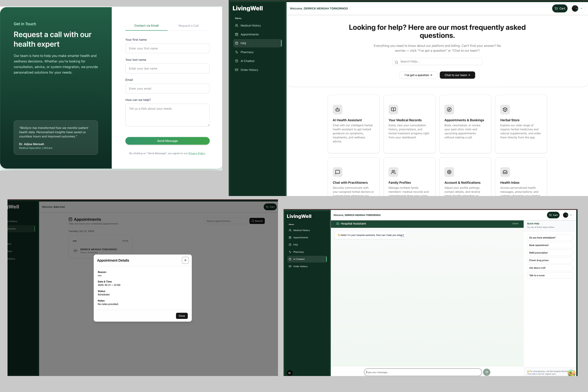Expand profile avatar dropdown on the FAQ page
Viewport: 588px width, 392px height.
577,8
